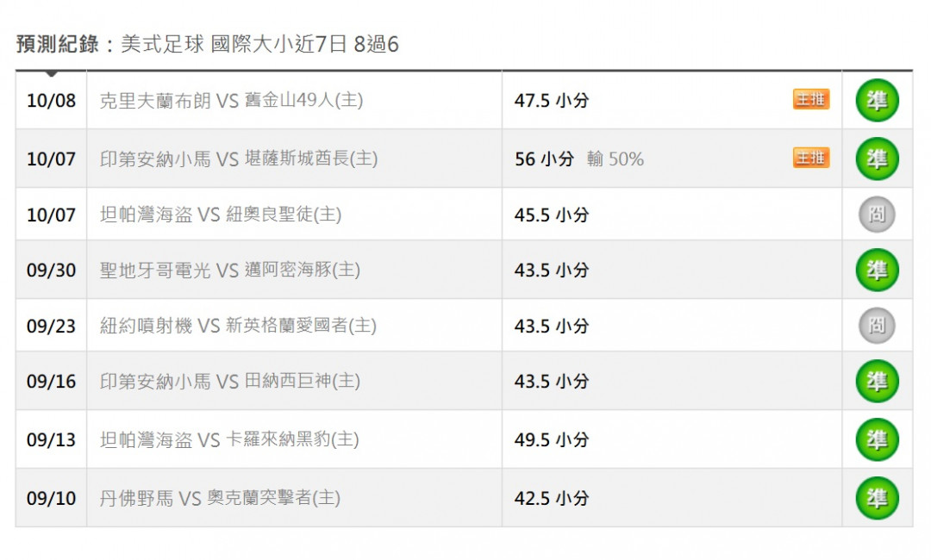Open 克里夫蘭布朗 VS 舊金山49人 matchup
The height and width of the screenshot is (560, 931).
231,100
